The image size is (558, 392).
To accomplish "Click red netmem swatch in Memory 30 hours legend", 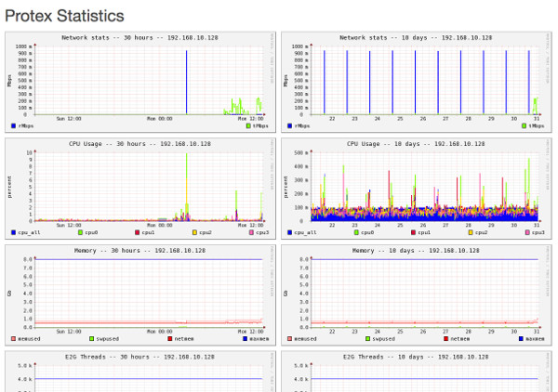I will (170, 339).
